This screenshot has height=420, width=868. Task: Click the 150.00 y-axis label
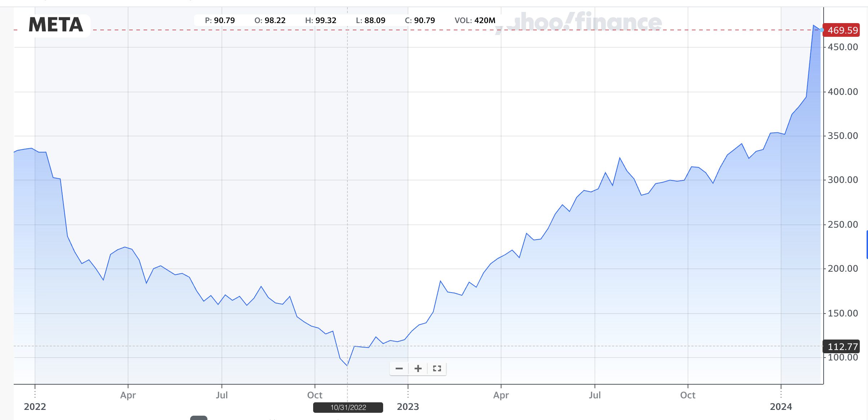click(x=843, y=314)
